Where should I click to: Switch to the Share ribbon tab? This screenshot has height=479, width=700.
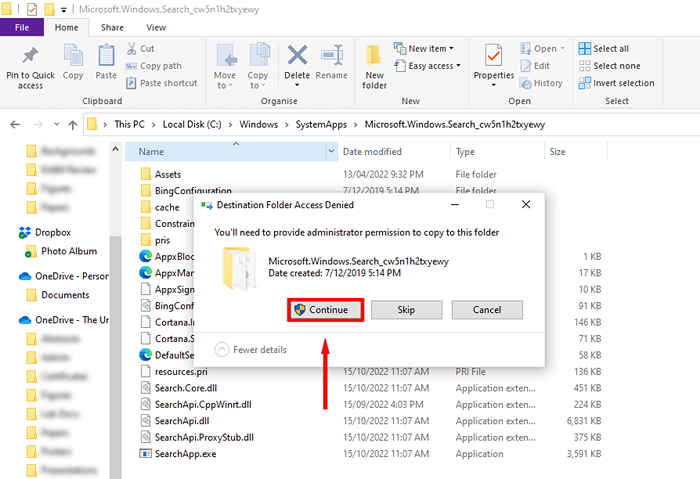pos(112,28)
